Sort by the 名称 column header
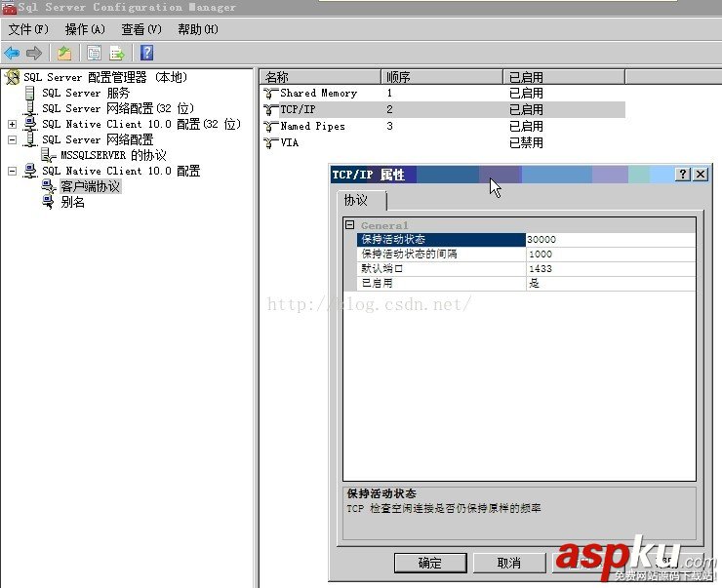The width and height of the screenshot is (722, 588). (x=320, y=77)
